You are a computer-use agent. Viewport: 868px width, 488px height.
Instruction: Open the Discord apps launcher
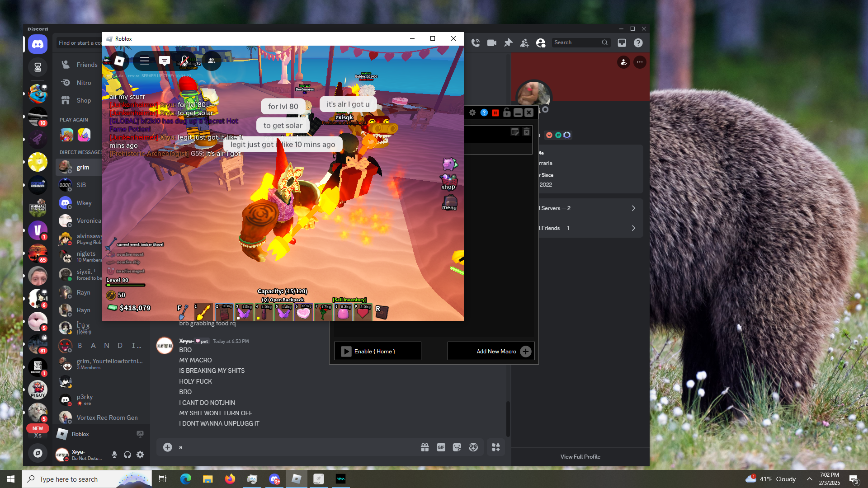[496, 447]
